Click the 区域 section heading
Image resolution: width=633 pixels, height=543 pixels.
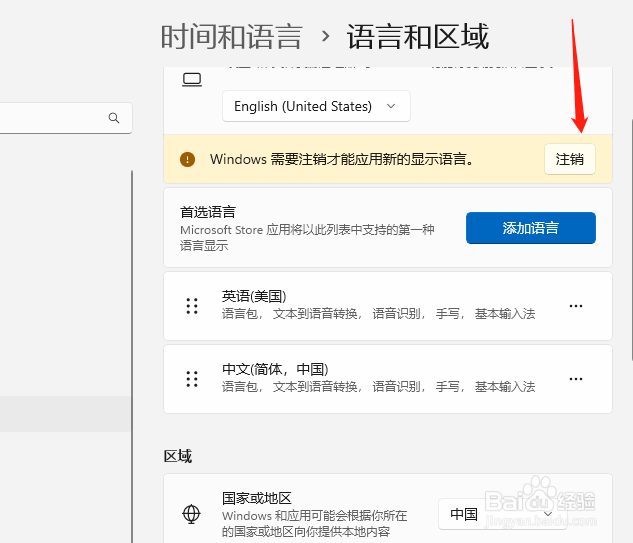pos(178,456)
